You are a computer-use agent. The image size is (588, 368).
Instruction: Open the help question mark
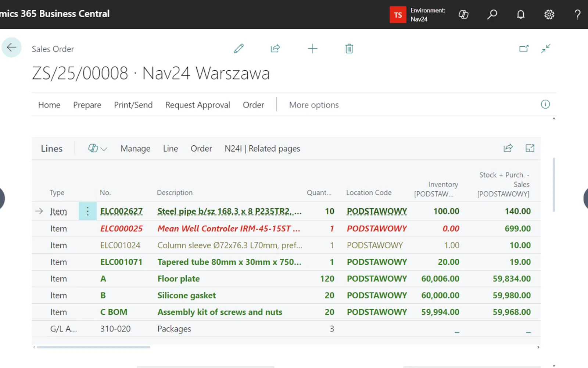coord(577,14)
